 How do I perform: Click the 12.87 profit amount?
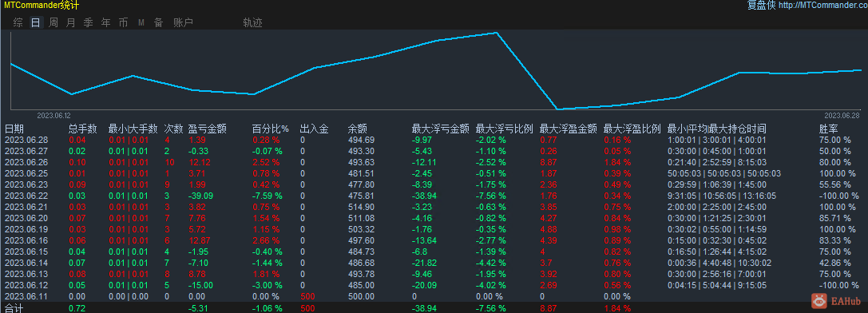[x=200, y=240]
